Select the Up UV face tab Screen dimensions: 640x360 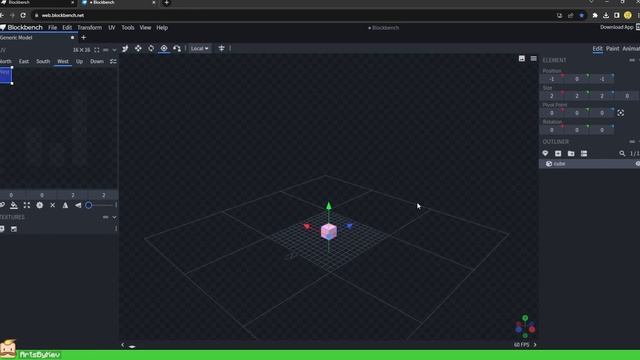coord(79,61)
